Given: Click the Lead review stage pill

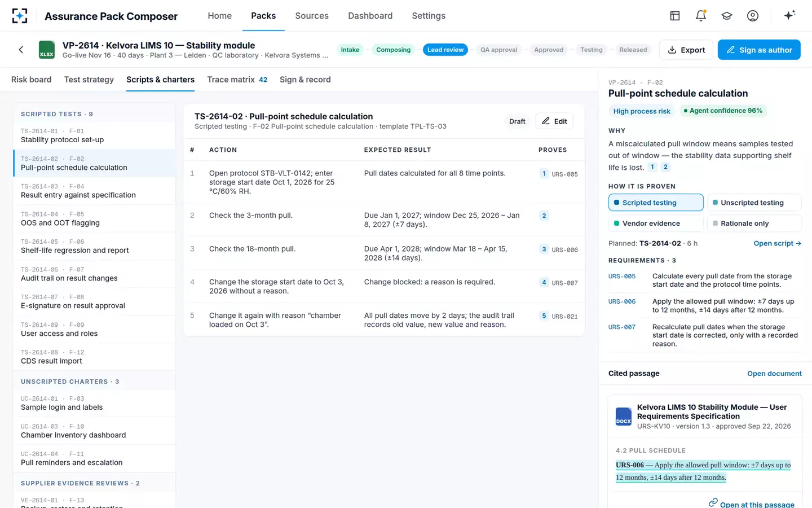Looking at the screenshot, I should [445, 50].
